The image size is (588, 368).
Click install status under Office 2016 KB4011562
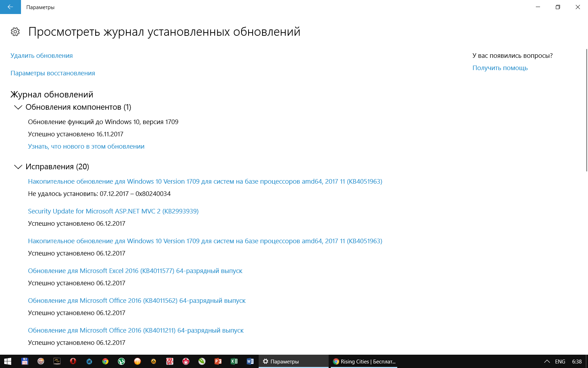(x=77, y=313)
